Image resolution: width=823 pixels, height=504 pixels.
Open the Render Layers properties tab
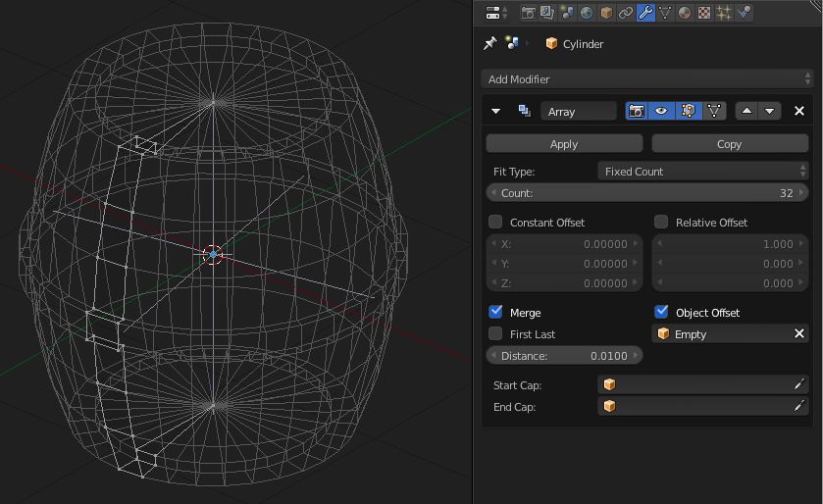(547, 13)
